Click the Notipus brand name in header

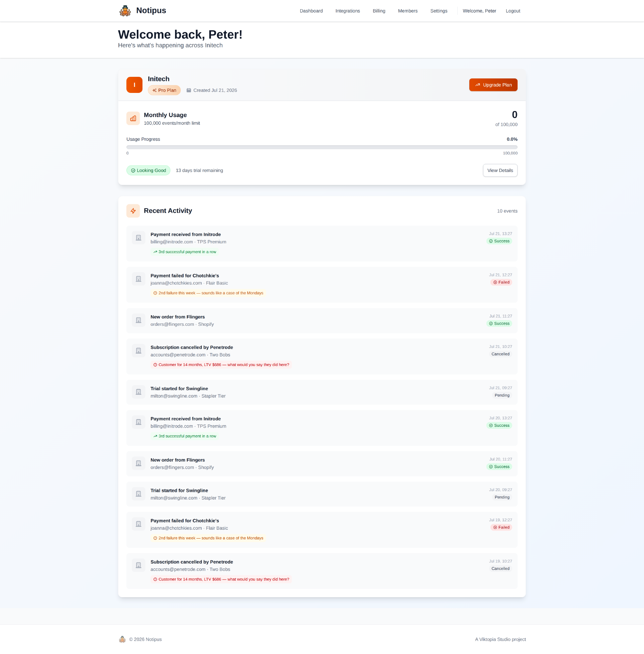[x=151, y=10]
